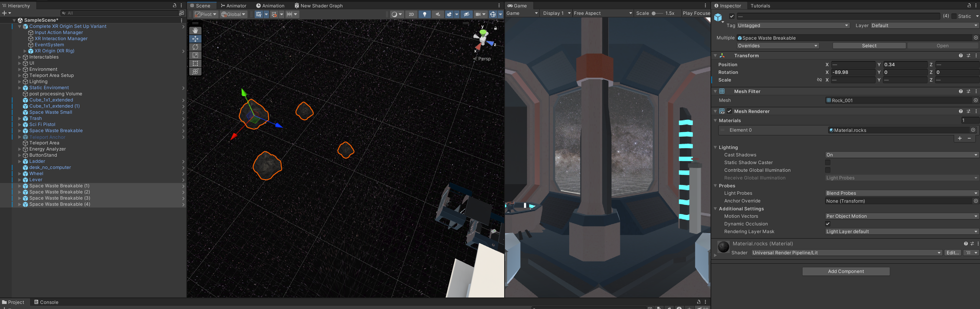The image size is (980, 309).
Task: Toggle hidden objects visibility icon
Action: (466, 15)
